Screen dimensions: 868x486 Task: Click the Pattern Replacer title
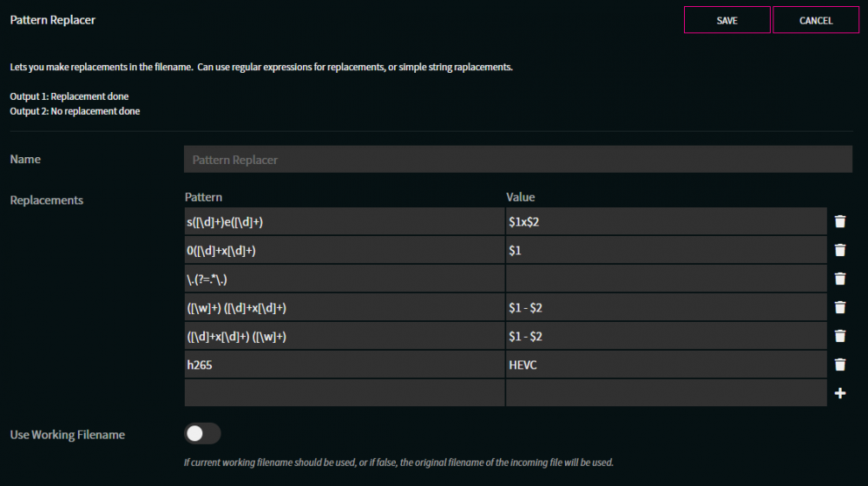[x=53, y=20]
